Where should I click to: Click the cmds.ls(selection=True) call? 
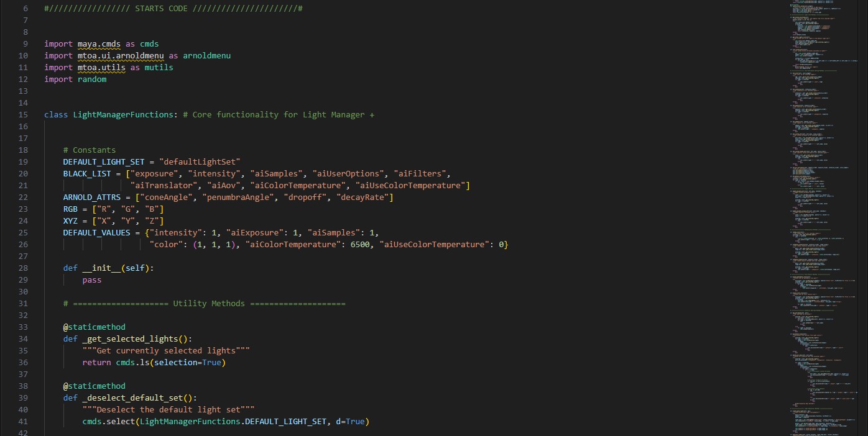(x=174, y=362)
